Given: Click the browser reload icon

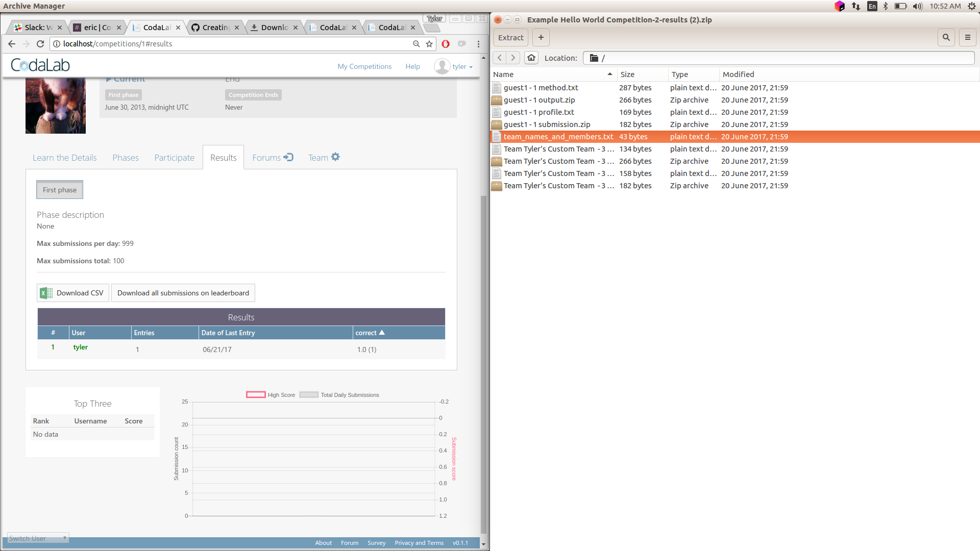Looking at the screenshot, I should [x=40, y=44].
